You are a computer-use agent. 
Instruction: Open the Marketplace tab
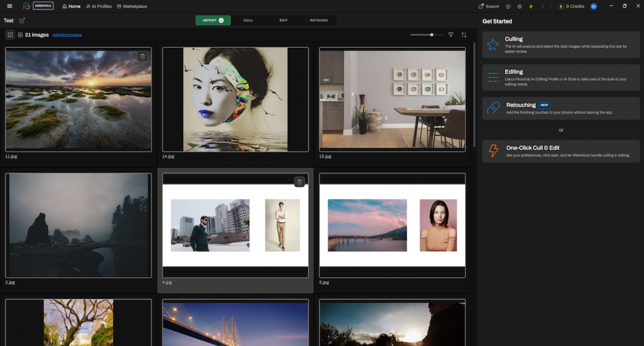coord(132,6)
